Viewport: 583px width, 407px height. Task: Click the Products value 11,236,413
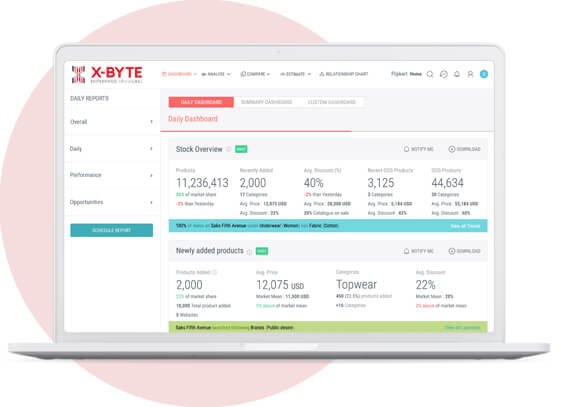click(x=202, y=183)
